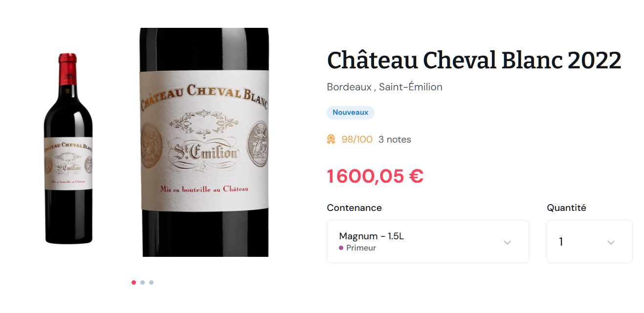Jump to the third image carousel dot
The image size is (644, 313).
tap(151, 282)
